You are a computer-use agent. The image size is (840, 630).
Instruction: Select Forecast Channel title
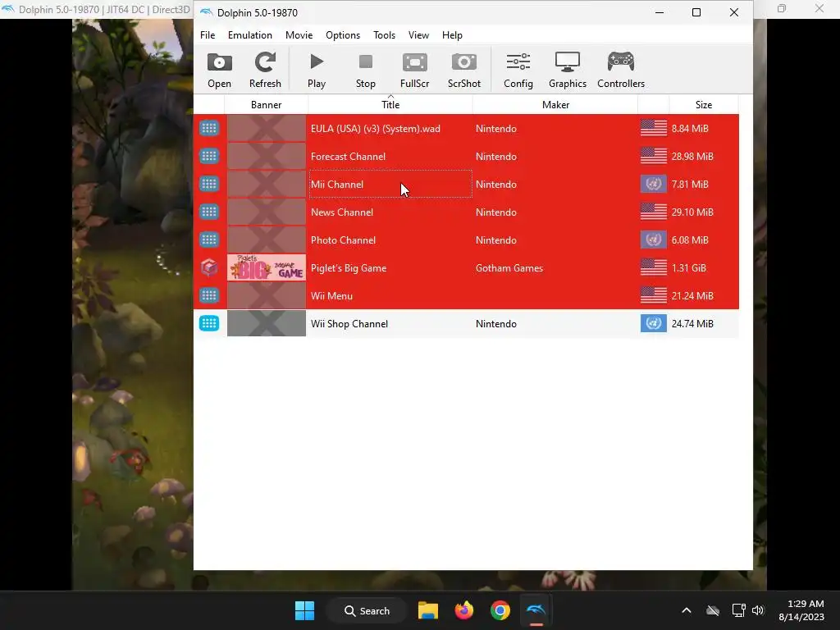(348, 157)
